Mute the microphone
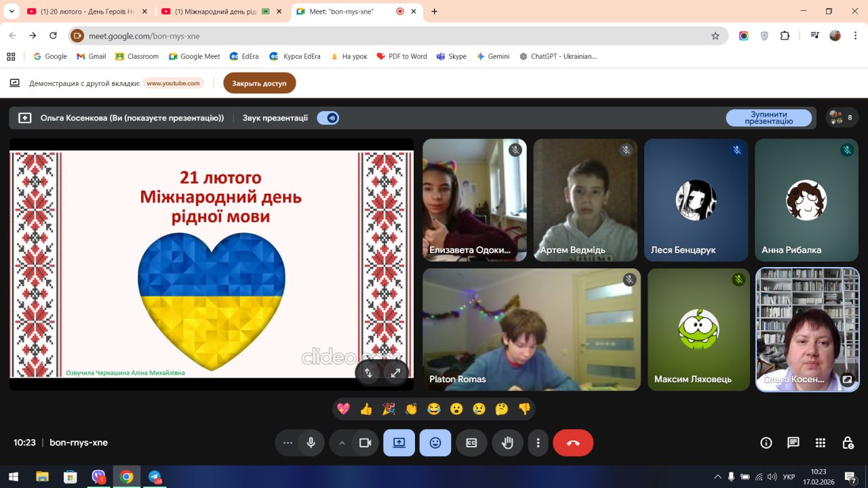The height and width of the screenshot is (488, 868). click(x=311, y=443)
